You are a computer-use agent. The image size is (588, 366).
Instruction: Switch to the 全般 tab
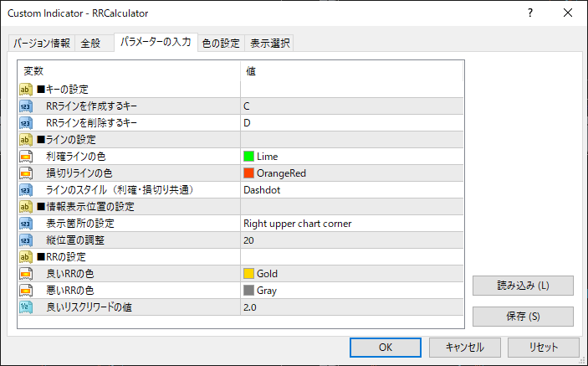pyautogui.click(x=90, y=44)
